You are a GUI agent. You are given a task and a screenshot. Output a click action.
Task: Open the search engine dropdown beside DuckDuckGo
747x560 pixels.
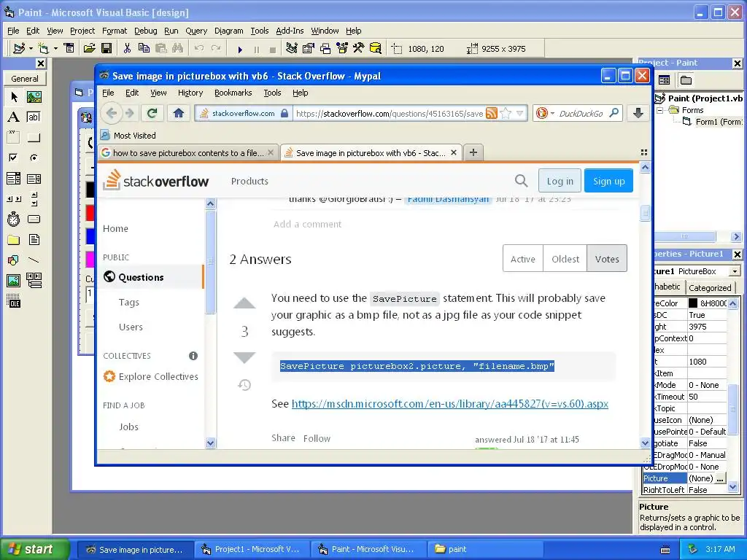point(553,114)
